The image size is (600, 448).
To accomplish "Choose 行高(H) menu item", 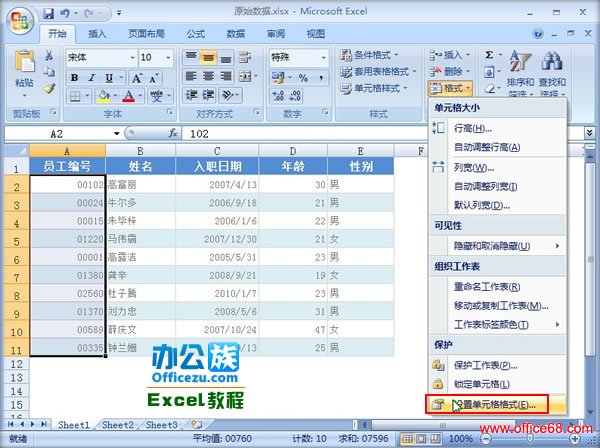I will click(497, 128).
